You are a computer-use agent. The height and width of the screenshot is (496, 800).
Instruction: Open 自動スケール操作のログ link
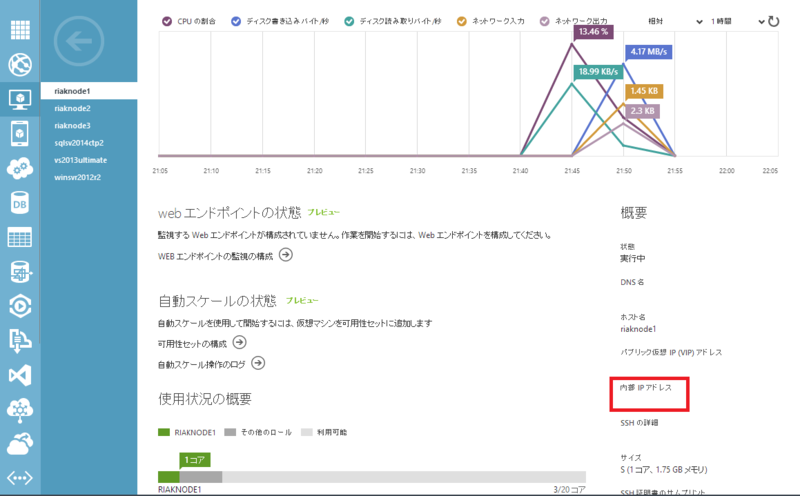click(202, 365)
